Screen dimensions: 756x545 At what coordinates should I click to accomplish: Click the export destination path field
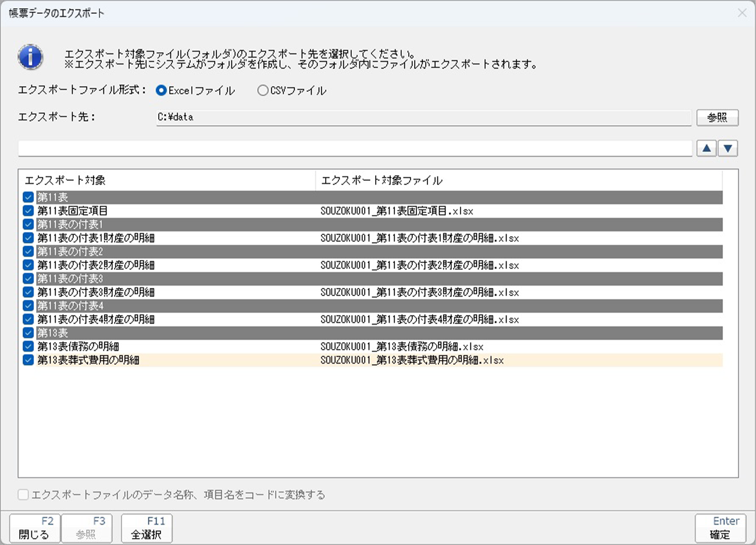pos(423,117)
